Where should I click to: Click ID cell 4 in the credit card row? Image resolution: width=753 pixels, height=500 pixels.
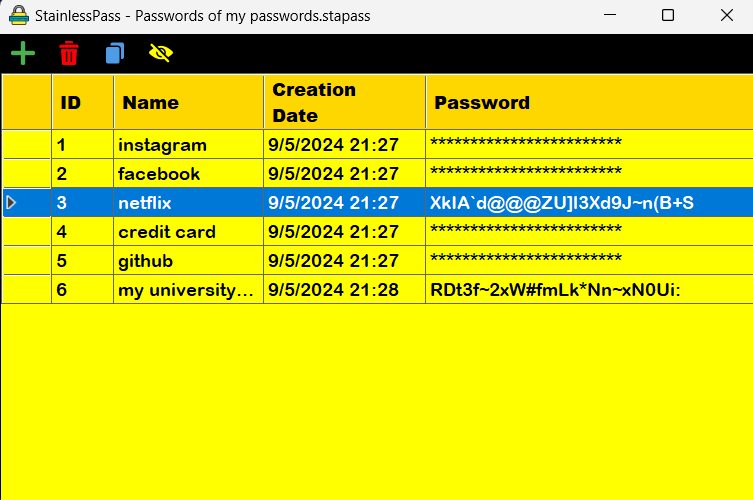[83, 232]
